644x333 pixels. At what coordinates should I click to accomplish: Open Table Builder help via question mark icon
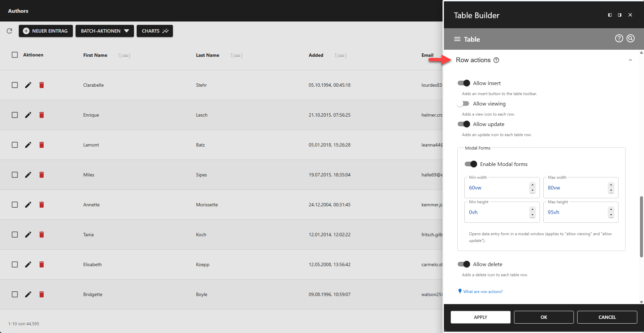point(619,38)
